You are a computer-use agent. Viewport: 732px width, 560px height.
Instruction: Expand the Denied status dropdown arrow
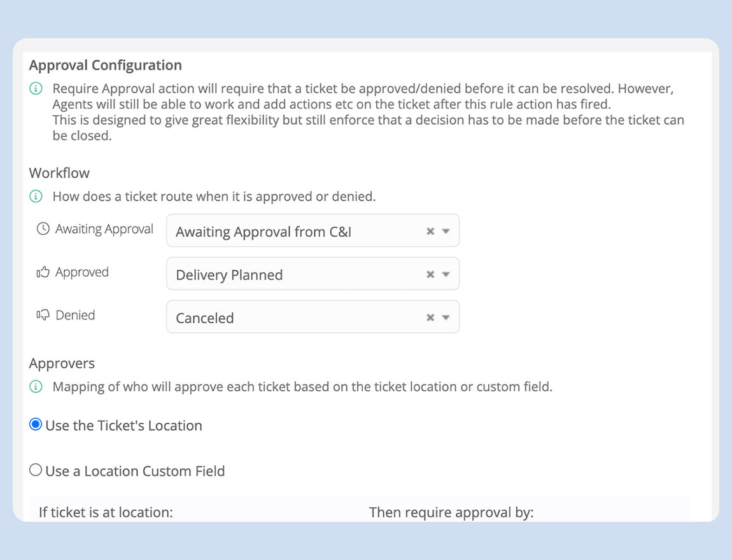click(x=446, y=318)
